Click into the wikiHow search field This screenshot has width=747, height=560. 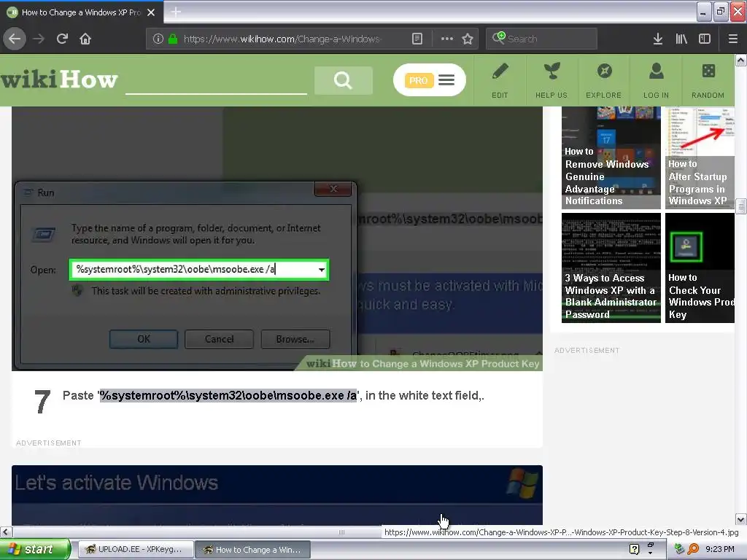(216, 81)
